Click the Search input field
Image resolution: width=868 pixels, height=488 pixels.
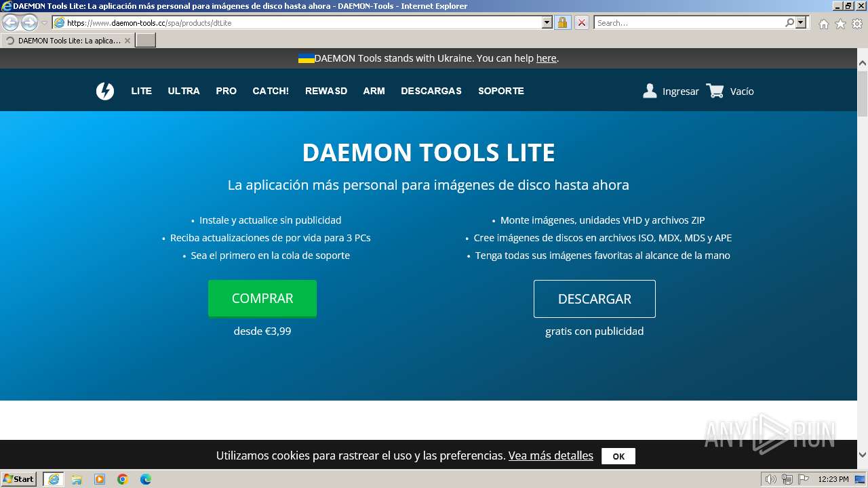click(x=689, y=22)
